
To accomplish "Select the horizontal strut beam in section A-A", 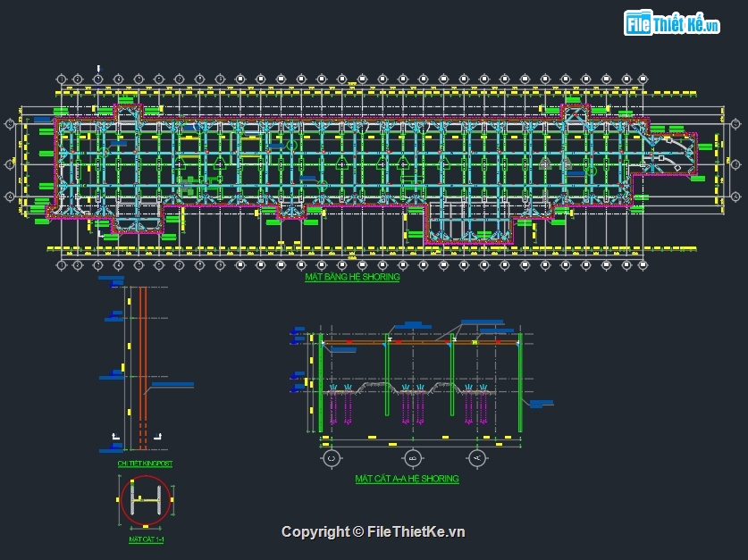I will click(x=420, y=341).
